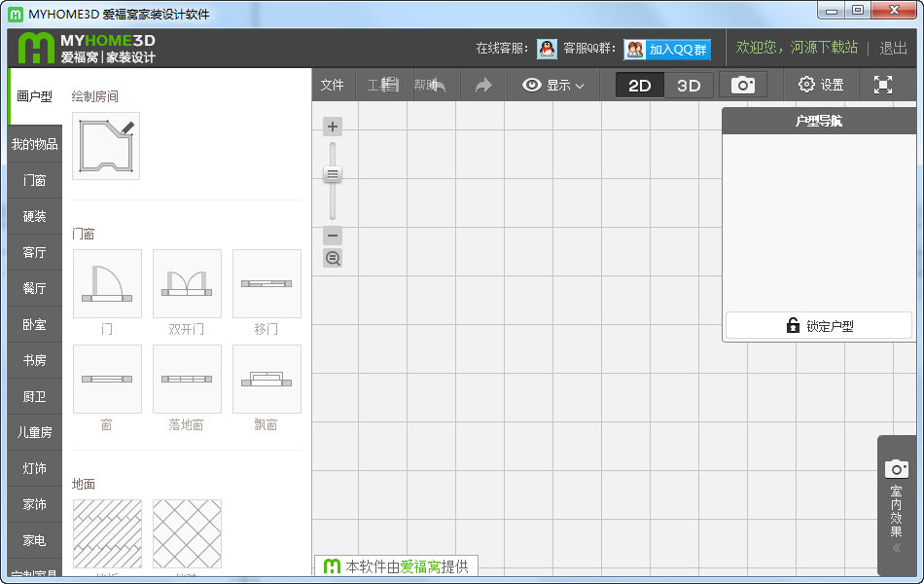Select the 书房 category tab
This screenshot has height=584, width=924.
click(35, 360)
